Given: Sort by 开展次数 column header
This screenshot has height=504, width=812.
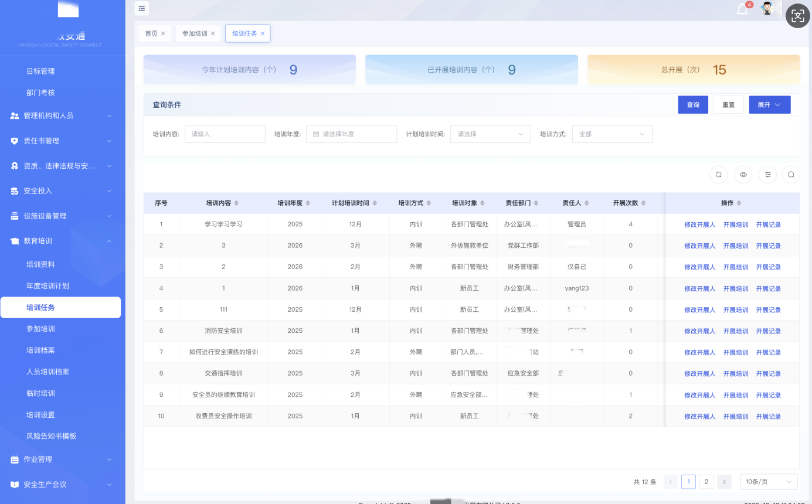Looking at the screenshot, I should pyautogui.click(x=629, y=203).
